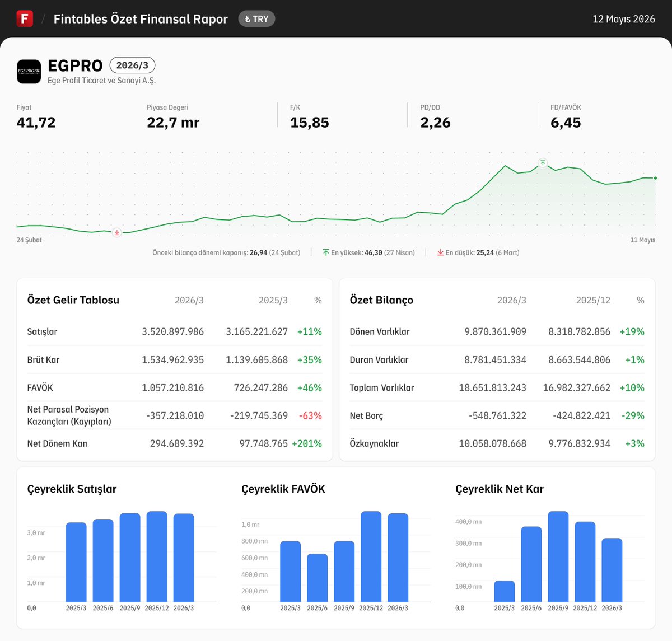Click 'Net Parasal Pozisyon Kazançları' row label

point(69,415)
